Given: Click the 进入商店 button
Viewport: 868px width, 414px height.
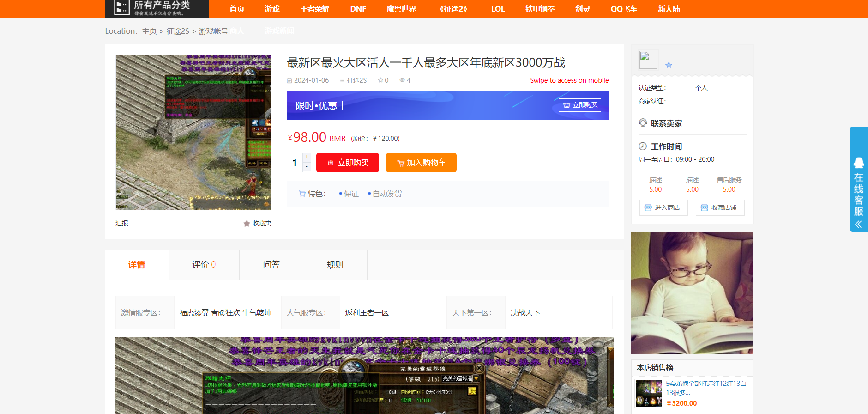Looking at the screenshot, I should pyautogui.click(x=663, y=208).
